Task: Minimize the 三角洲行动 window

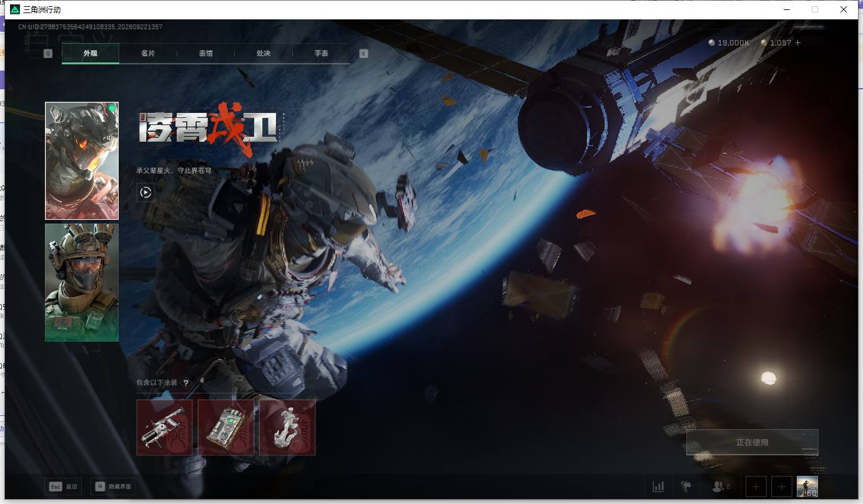Action: [x=787, y=9]
